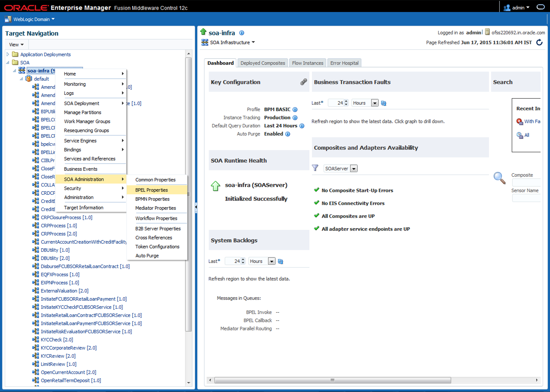
Task: Click composite icon beside DBUtility [1.0]
Action: click(36, 250)
